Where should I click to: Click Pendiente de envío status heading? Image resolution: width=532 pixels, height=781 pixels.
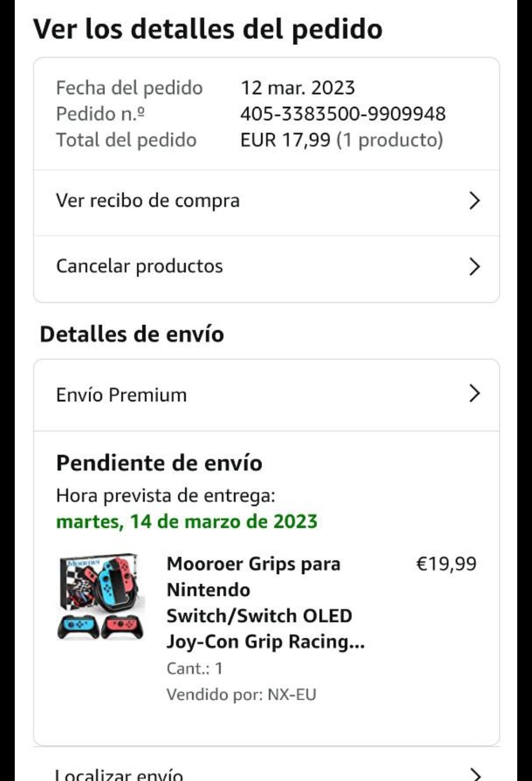click(159, 463)
